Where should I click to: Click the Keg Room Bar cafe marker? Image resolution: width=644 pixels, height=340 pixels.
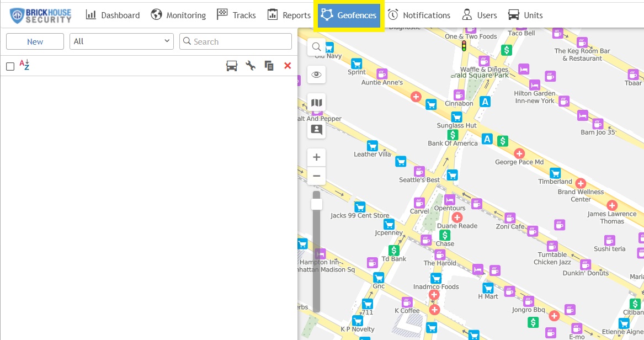(582, 42)
